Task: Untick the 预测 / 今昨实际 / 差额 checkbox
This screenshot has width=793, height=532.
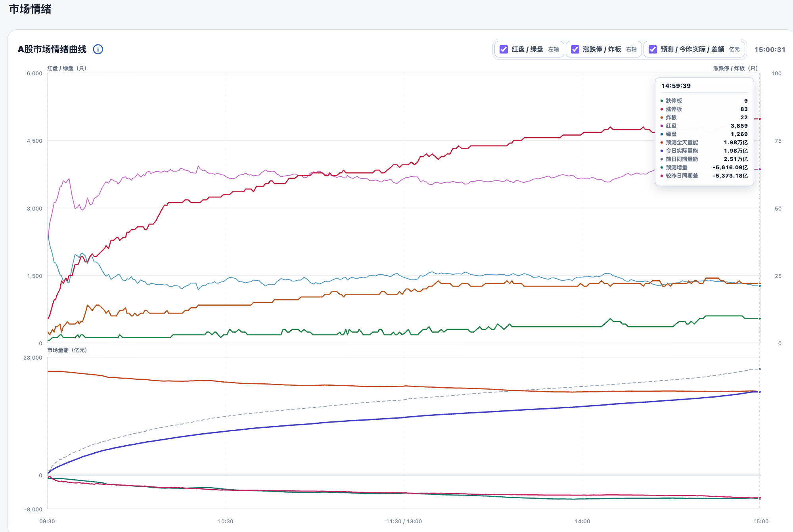Action: 653,49
